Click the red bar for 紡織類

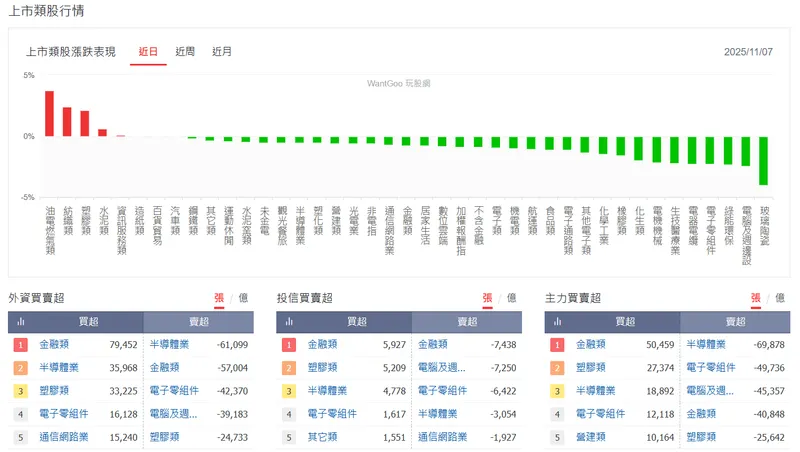67,122
